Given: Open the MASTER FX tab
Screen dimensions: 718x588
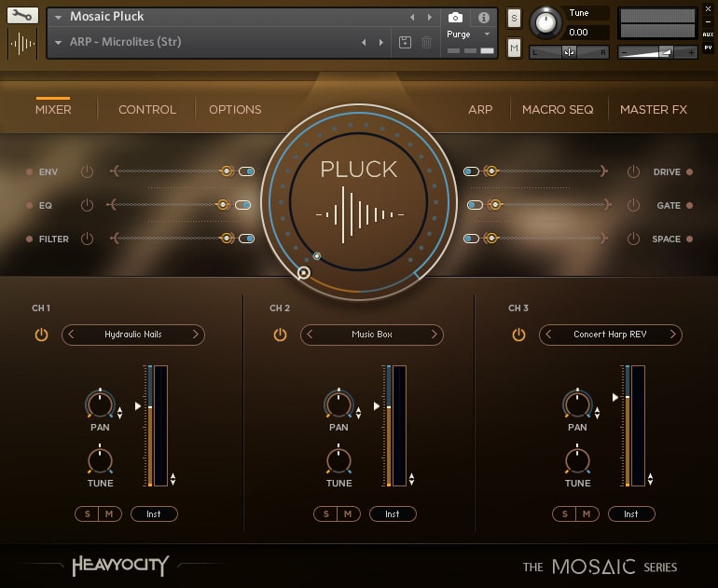Looking at the screenshot, I should coord(654,110).
